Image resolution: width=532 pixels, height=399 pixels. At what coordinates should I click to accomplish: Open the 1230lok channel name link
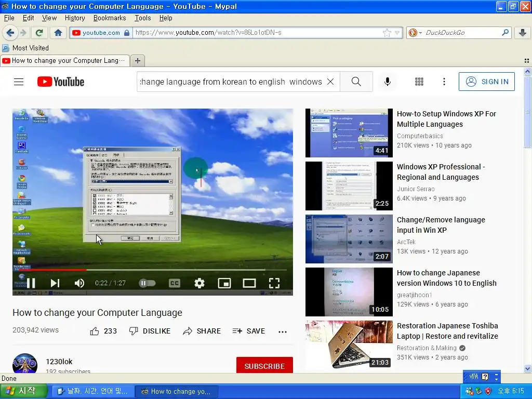(x=59, y=362)
